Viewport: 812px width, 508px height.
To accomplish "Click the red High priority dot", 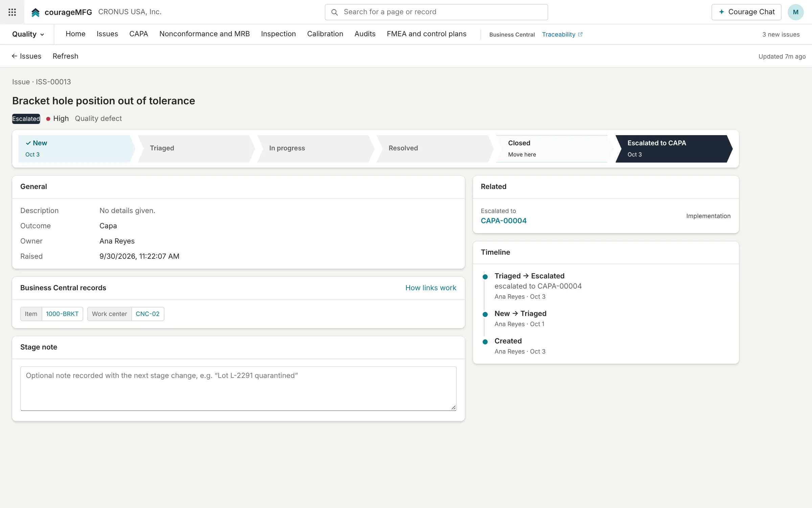I will pyautogui.click(x=48, y=119).
